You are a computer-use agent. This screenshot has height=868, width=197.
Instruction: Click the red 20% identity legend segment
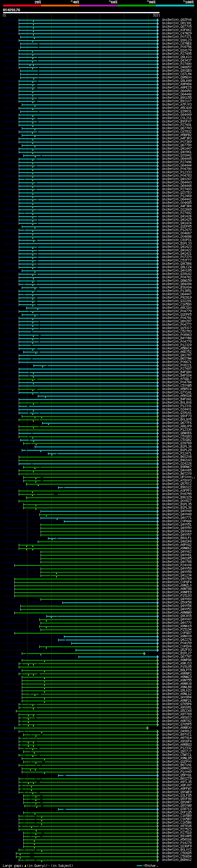coord(22,6)
